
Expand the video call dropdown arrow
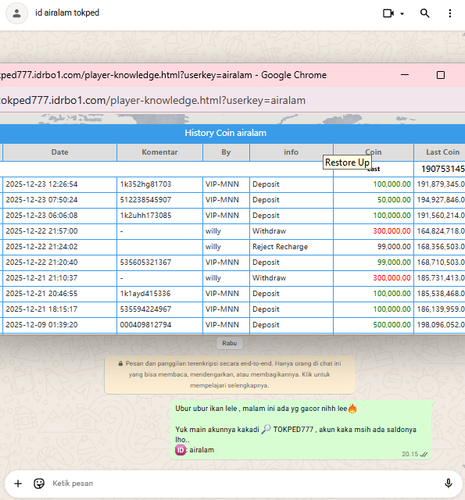point(402,14)
